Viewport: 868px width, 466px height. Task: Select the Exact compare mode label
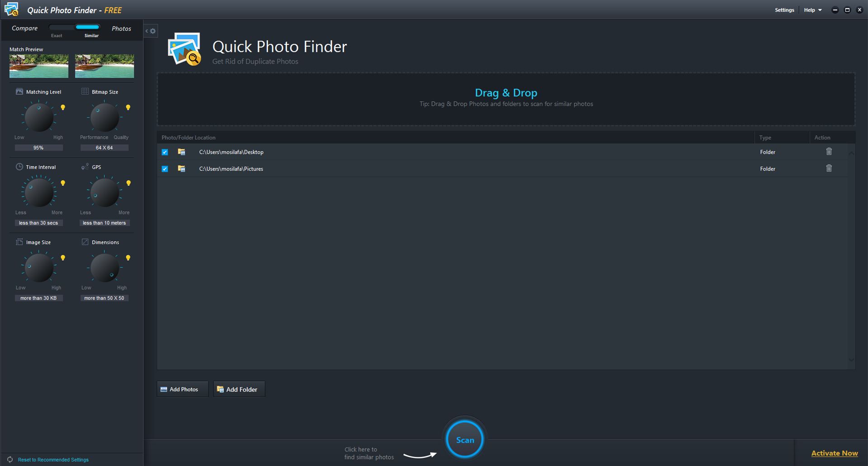pos(57,35)
